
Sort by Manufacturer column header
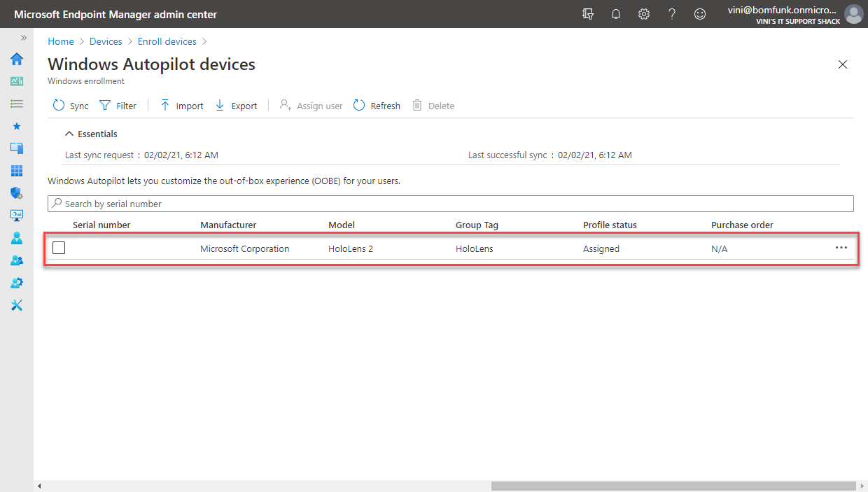[228, 225]
